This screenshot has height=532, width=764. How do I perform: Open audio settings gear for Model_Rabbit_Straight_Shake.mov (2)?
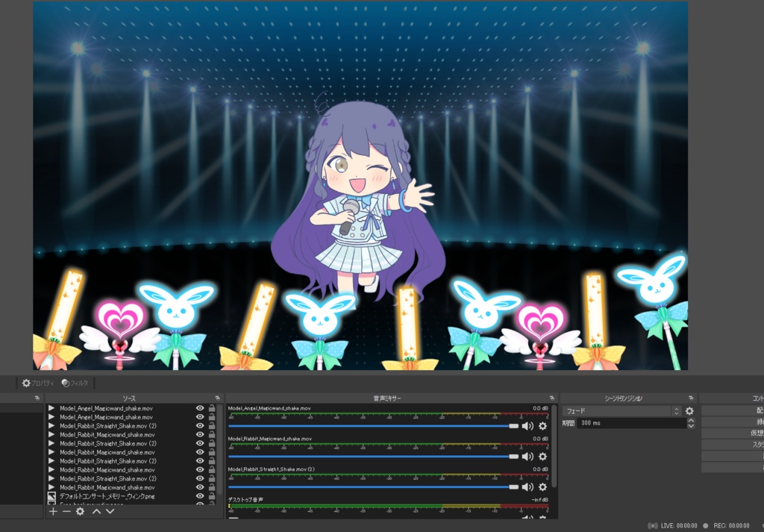click(x=541, y=486)
